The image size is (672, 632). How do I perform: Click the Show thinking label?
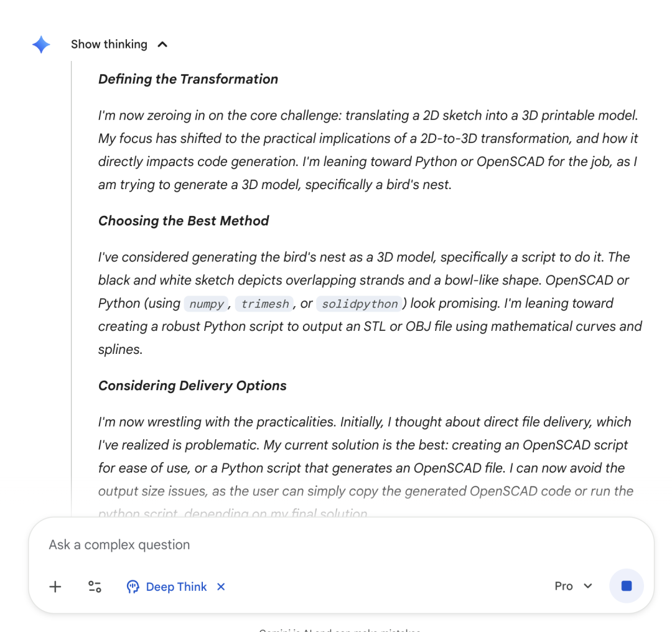pyautogui.click(x=109, y=44)
